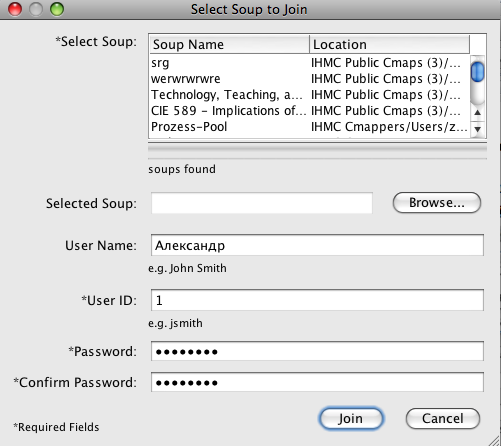Image resolution: width=501 pixels, height=446 pixels.
Task: Click the blue scrollbar thumb
Action: 477,71
